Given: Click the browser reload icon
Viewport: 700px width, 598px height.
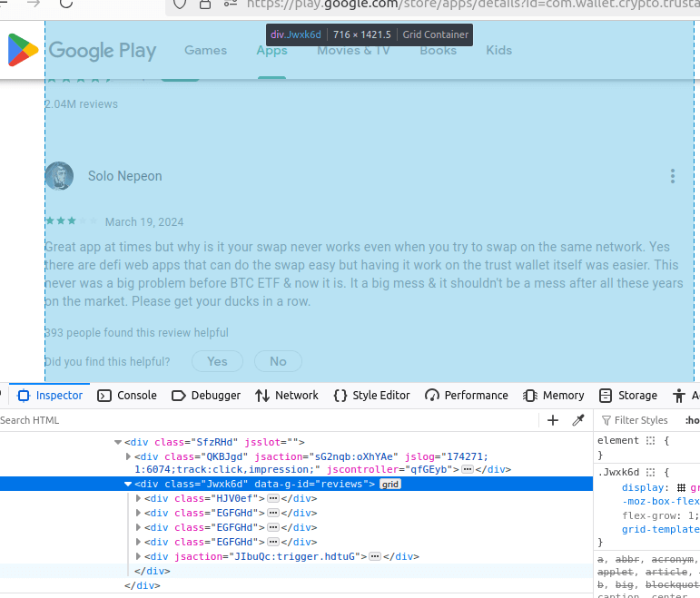Looking at the screenshot, I should [66, 4].
